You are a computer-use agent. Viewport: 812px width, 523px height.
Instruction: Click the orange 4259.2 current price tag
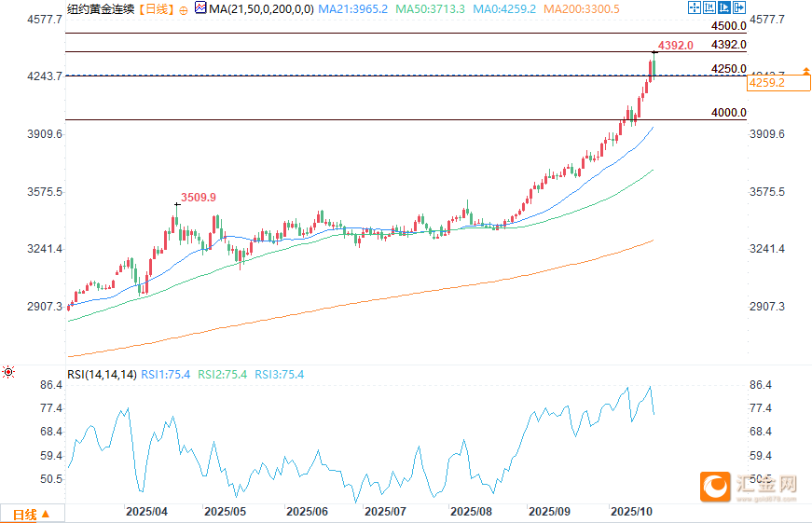click(x=778, y=83)
